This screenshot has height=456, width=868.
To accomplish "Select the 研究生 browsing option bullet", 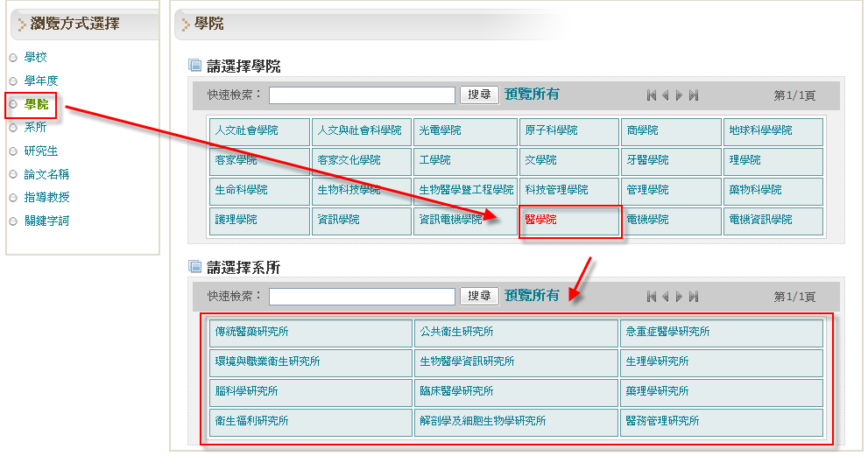I will click(13, 151).
